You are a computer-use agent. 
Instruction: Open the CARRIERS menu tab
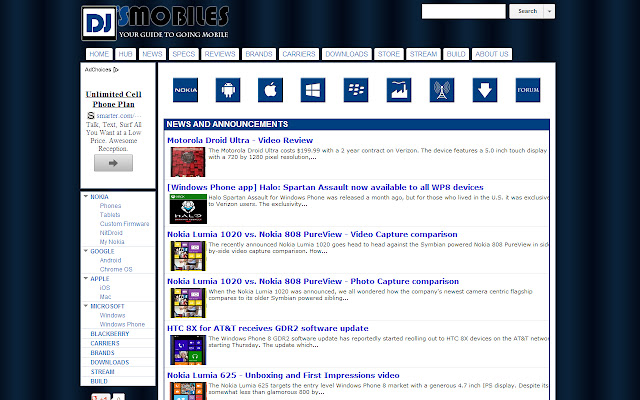[299, 54]
